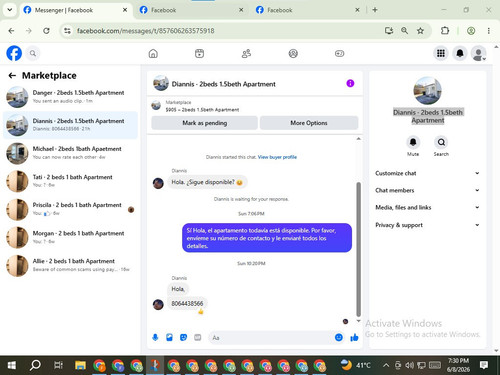
Task: Open Michael - 2beds 1bath Apaetment chat
Action: click(x=70, y=153)
